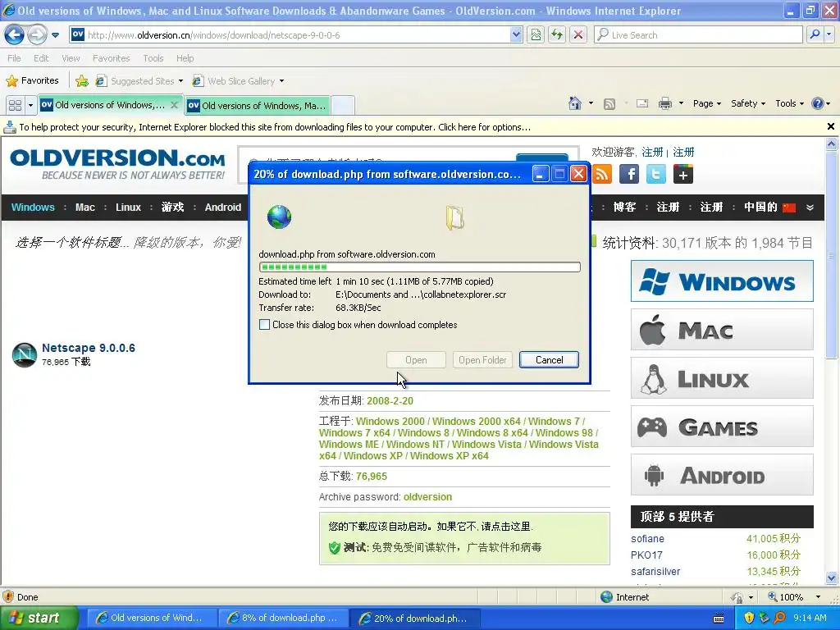Viewport: 840px width, 630px height.
Task: Click the IE Forward navigation button
Action: tap(37, 35)
